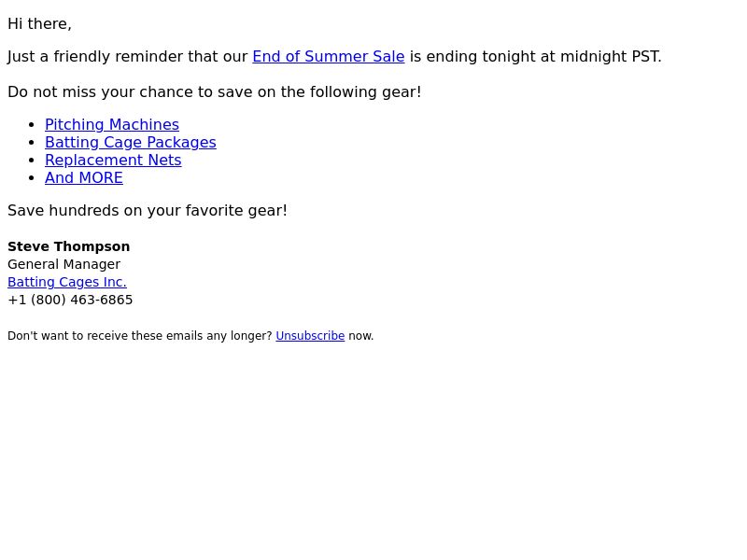The height and width of the screenshot is (560, 747).
Task: Click the bold Steve Thompson name
Action: (68, 246)
